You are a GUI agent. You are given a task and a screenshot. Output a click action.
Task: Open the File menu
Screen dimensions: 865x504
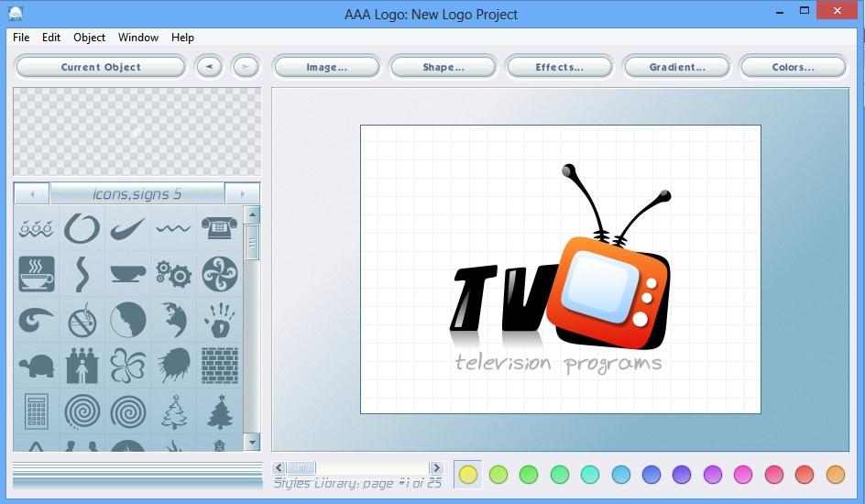tap(21, 38)
